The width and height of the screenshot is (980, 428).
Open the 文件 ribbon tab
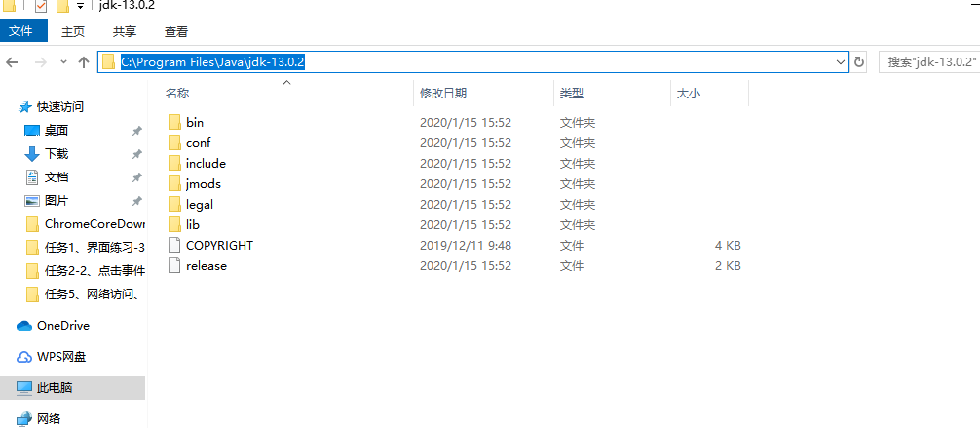(x=23, y=30)
